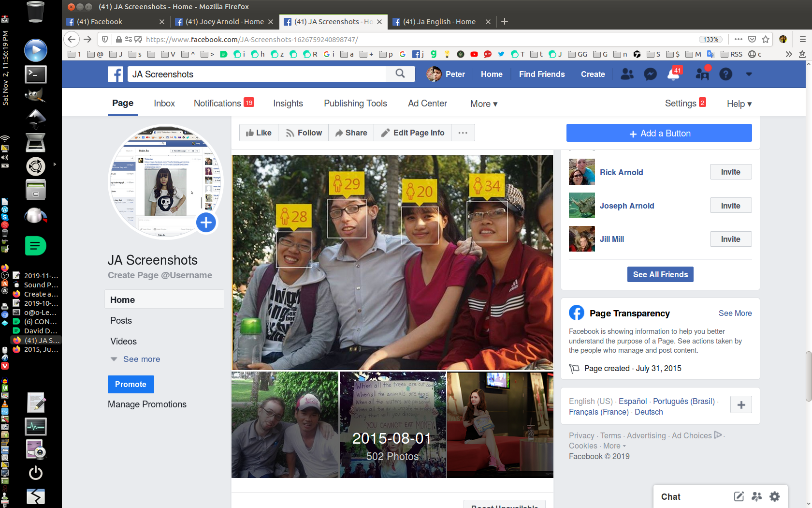Switch to the Insights tab

coord(288,103)
